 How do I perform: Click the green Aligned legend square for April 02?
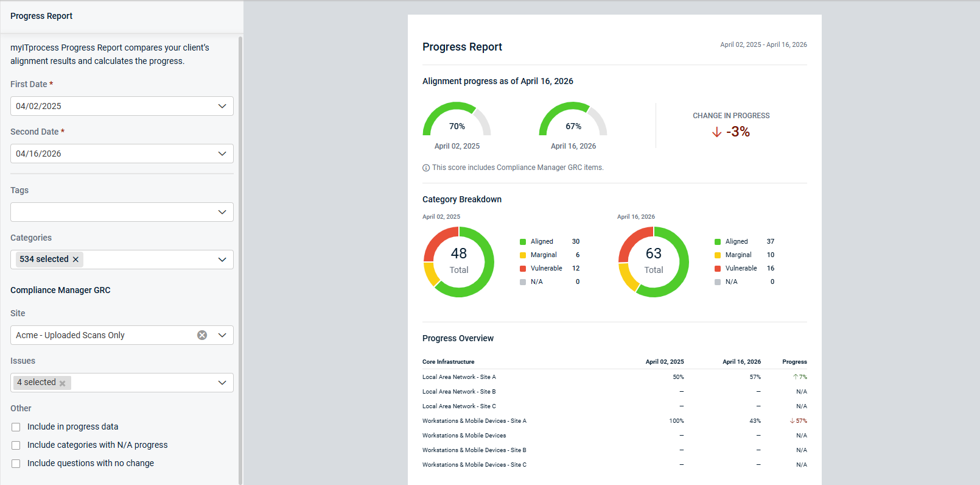[x=523, y=242]
